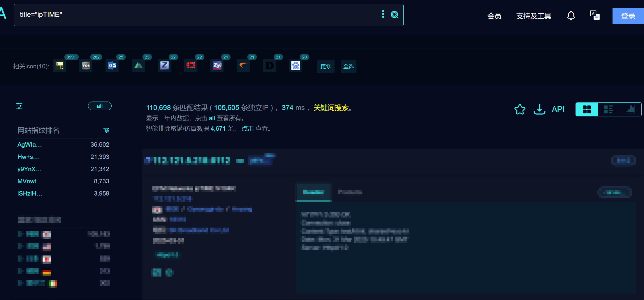Select the red grid icon with 22 results
The height and width of the screenshot is (300, 644).
191,66
